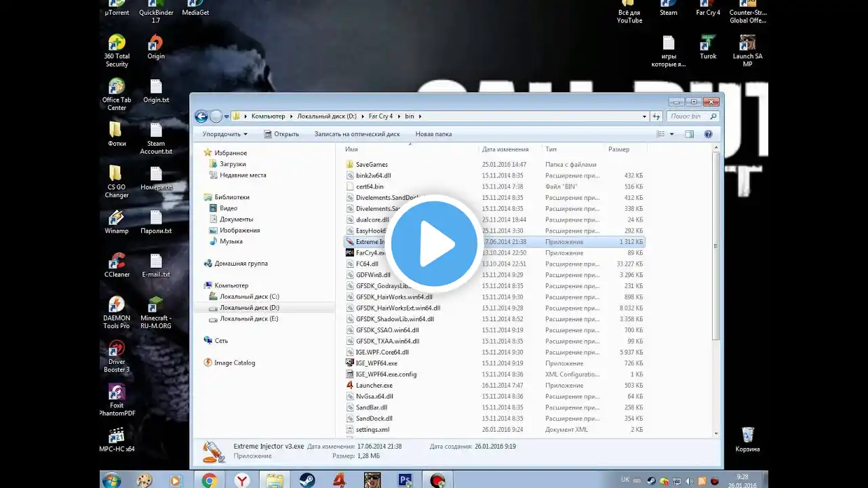Select Локальный диск (C:) in the sidebar
Image resolution: width=868 pixels, height=488 pixels.
(x=249, y=297)
